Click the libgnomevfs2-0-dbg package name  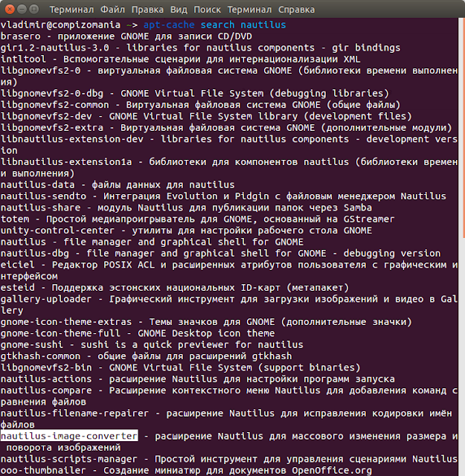coord(52,93)
